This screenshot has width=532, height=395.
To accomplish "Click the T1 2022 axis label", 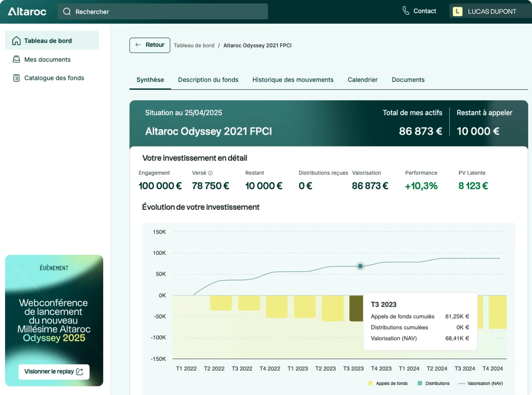I will 186,368.
